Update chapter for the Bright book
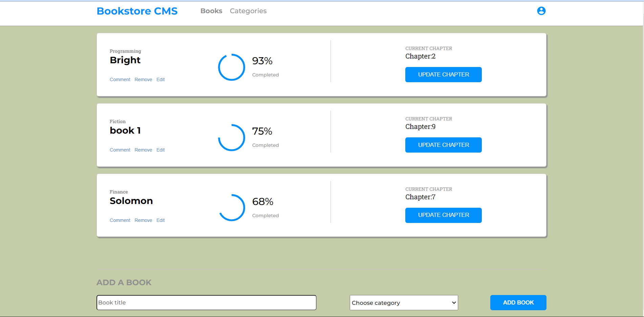The image size is (644, 317). click(444, 74)
